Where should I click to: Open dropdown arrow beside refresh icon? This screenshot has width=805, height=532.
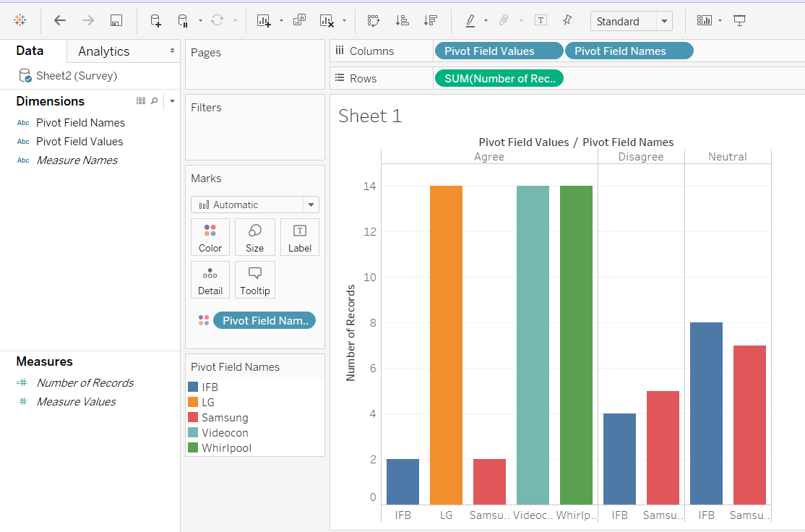(x=235, y=20)
